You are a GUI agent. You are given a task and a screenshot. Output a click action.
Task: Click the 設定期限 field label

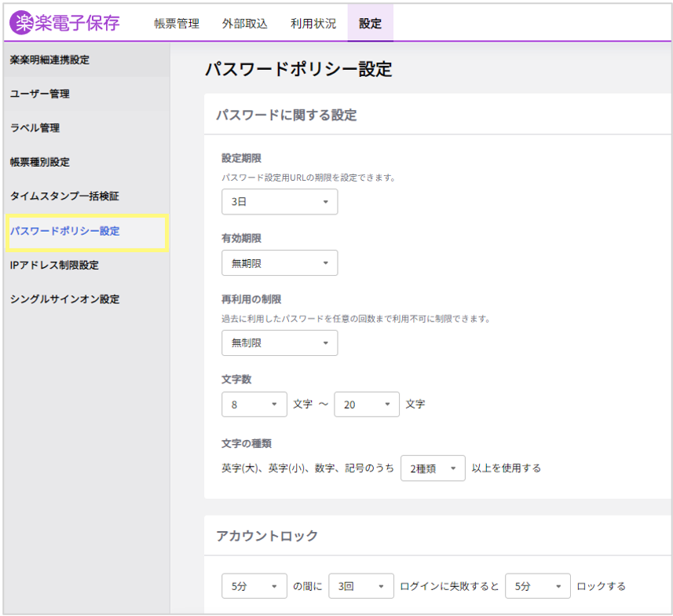click(241, 159)
